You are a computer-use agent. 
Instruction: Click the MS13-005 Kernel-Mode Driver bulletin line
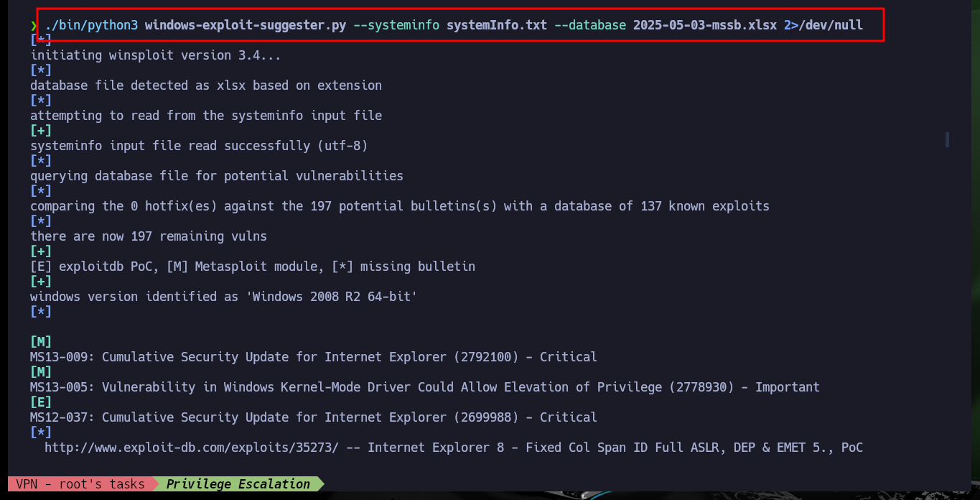pyautogui.click(x=424, y=387)
